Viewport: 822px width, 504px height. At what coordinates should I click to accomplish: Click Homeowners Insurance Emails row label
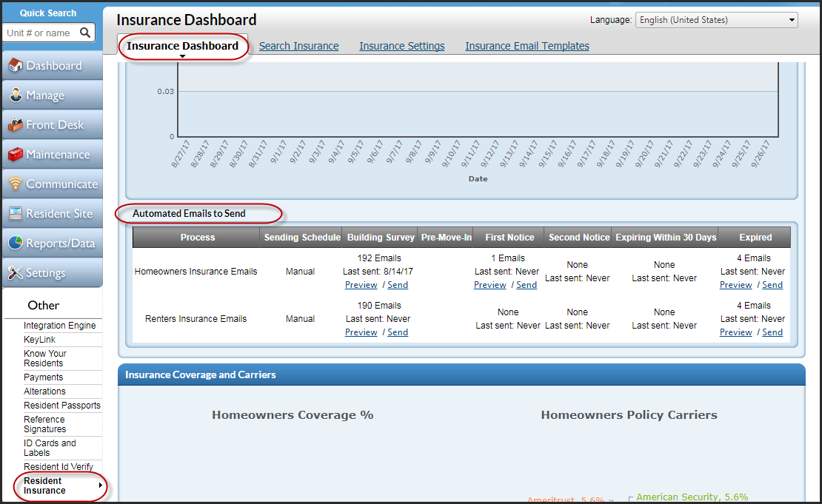(x=196, y=272)
